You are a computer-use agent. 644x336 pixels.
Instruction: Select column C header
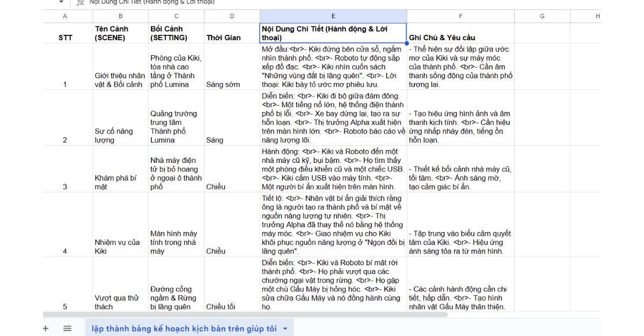pos(176,16)
